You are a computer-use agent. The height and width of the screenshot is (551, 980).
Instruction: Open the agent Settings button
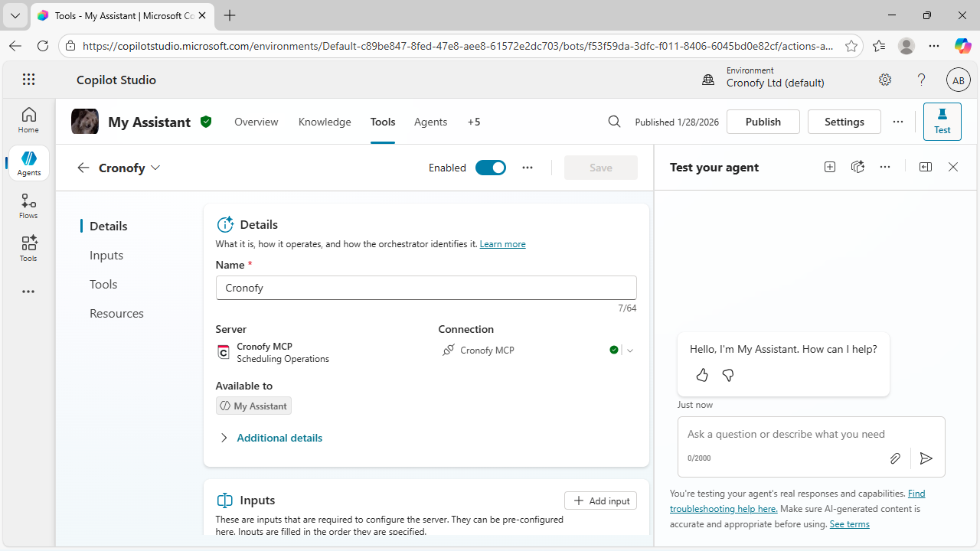tap(844, 122)
